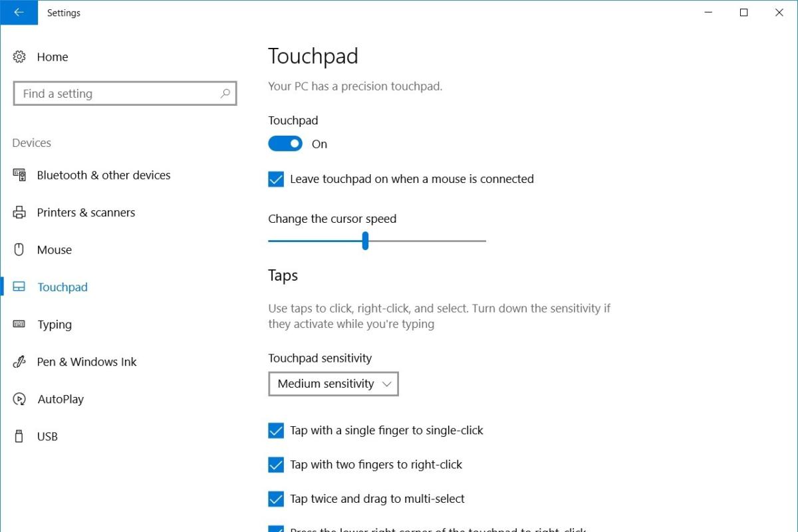Image resolution: width=798 pixels, height=532 pixels.
Task: Uncheck Tap with a single finger to single-click
Action: (x=276, y=430)
